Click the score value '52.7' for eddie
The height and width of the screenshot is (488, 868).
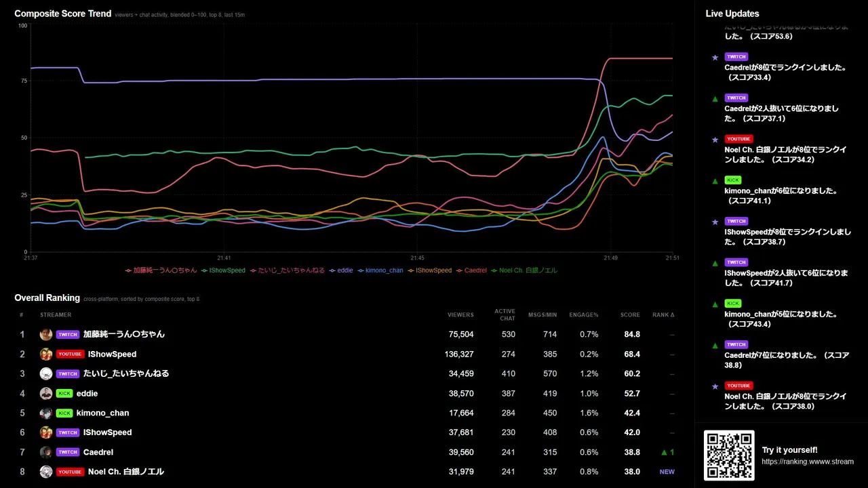(x=632, y=394)
